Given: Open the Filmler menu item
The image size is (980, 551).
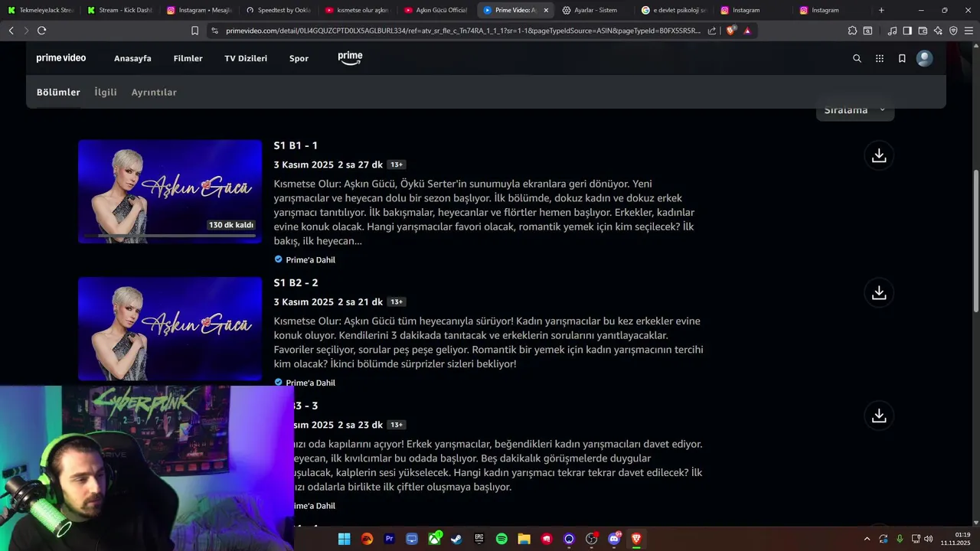Looking at the screenshot, I should click(188, 58).
